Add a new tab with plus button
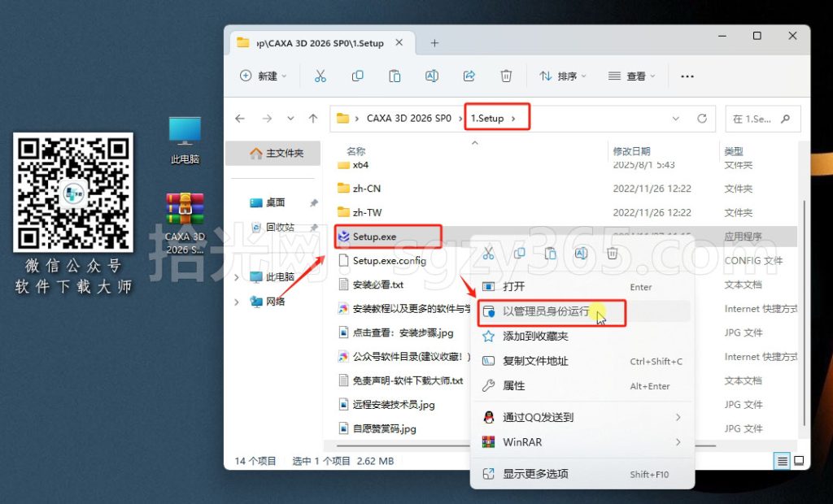Image resolution: width=833 pixels, height=504 pixels. pyautogui.click(x=434, y=43)
